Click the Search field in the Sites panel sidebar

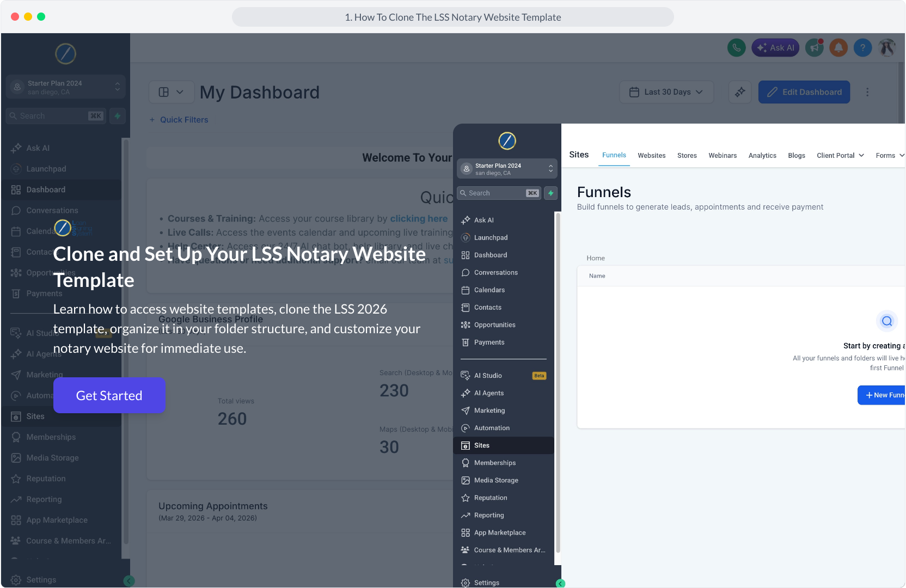[499, 193]
